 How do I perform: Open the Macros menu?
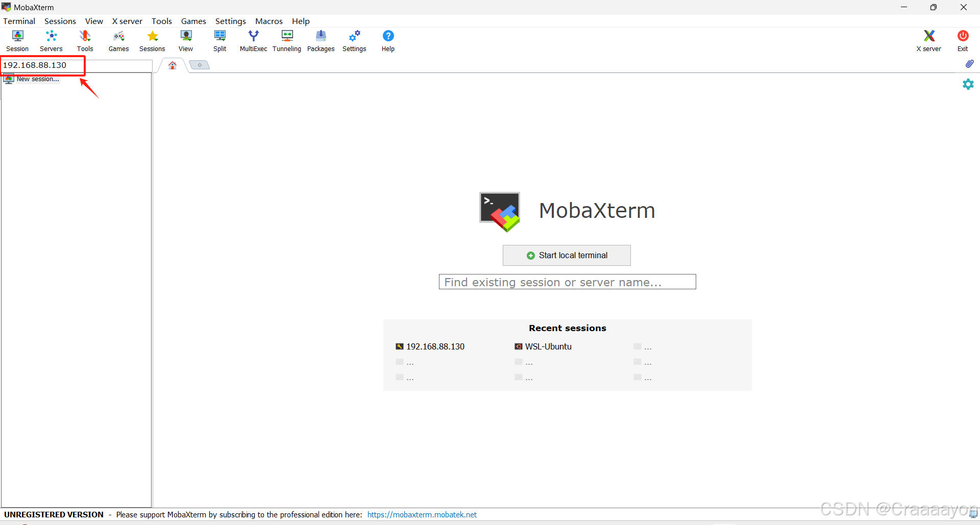point(269,21)
